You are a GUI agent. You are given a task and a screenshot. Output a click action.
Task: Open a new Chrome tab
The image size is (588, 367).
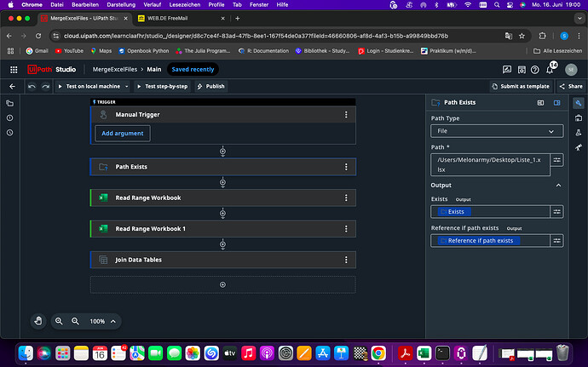click(238, 19)
